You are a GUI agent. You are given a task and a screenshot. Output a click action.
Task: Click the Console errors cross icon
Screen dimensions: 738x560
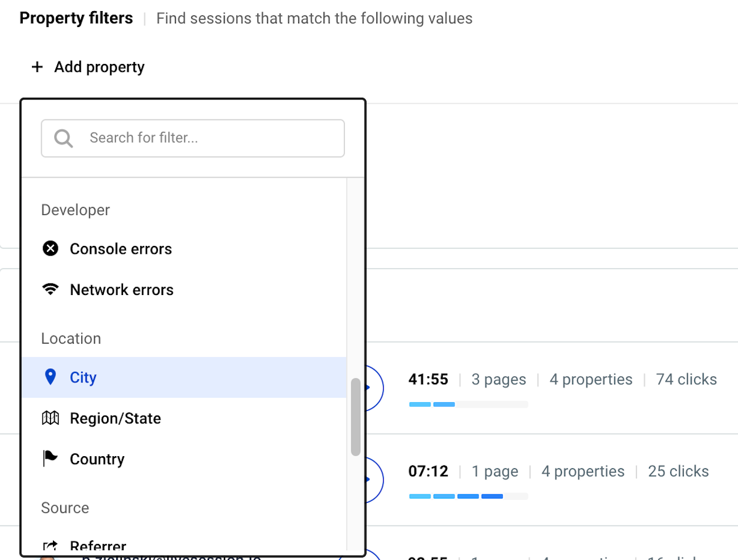50,248
